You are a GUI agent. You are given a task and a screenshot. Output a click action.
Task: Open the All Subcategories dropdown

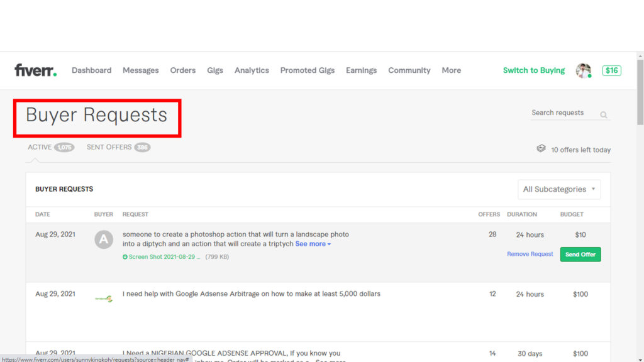[559, 189]
